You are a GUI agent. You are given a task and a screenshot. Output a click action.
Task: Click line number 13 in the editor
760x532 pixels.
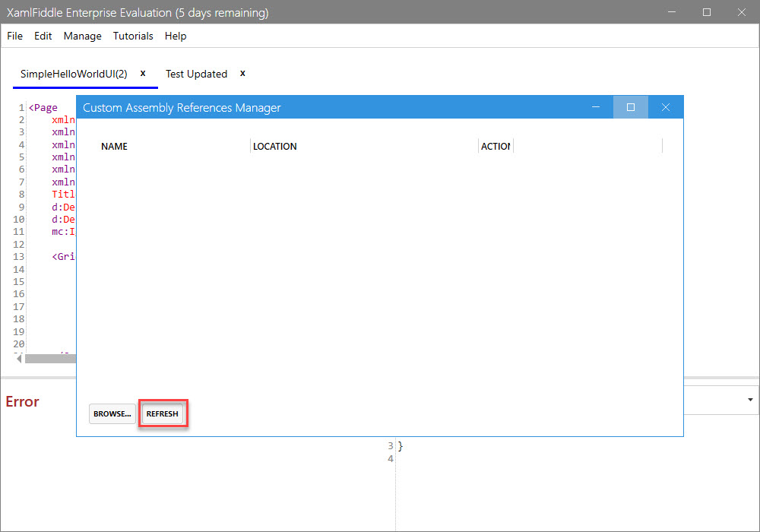coord(19,257)
